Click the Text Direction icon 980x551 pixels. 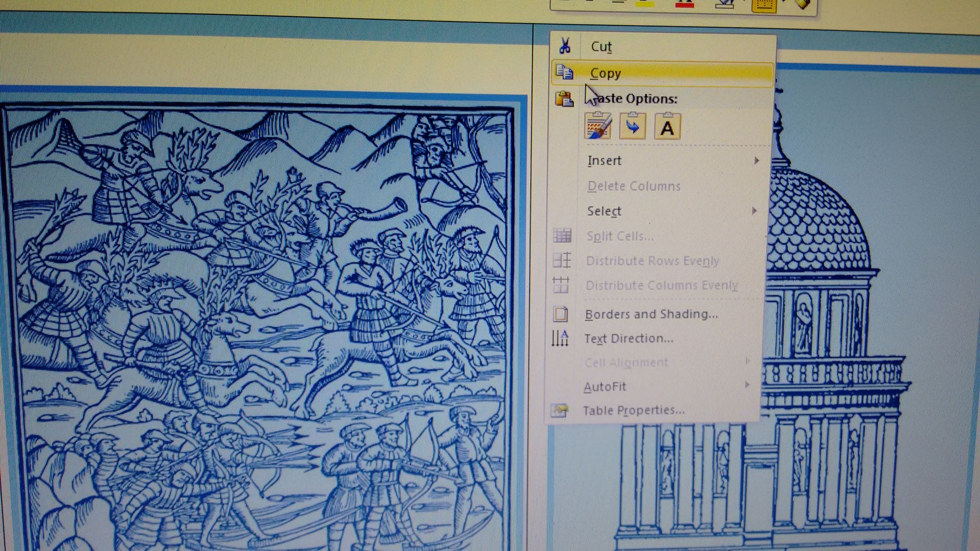tap(560, 338)
